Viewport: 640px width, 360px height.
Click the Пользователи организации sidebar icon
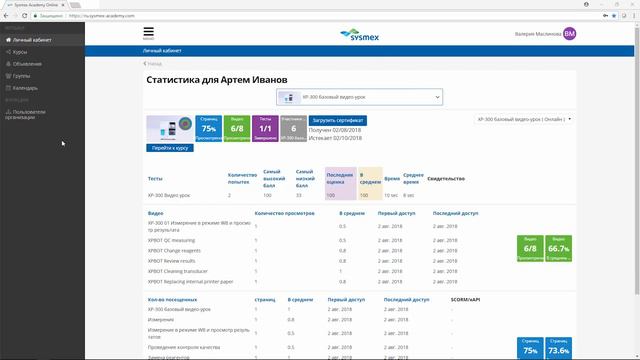[x=8, y=111]
